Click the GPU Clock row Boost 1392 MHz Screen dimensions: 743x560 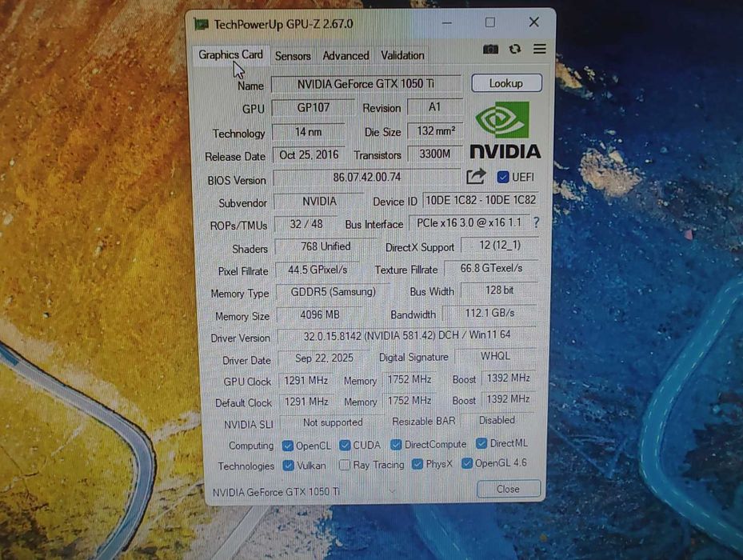click(x=508, y=378)
